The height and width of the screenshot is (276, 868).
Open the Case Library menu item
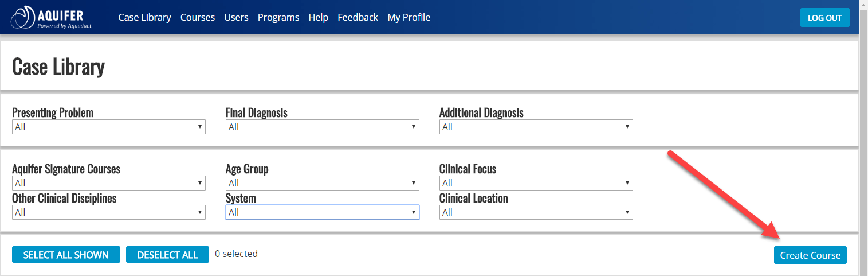(144, 17)
